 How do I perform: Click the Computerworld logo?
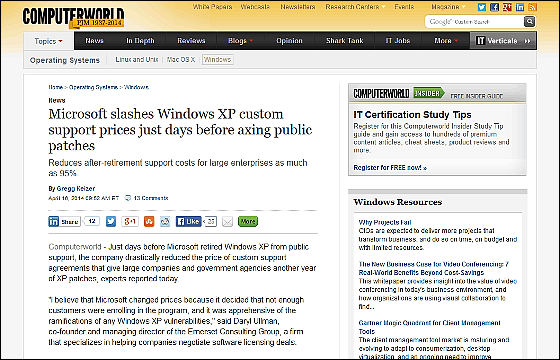(x=74, y=17)
